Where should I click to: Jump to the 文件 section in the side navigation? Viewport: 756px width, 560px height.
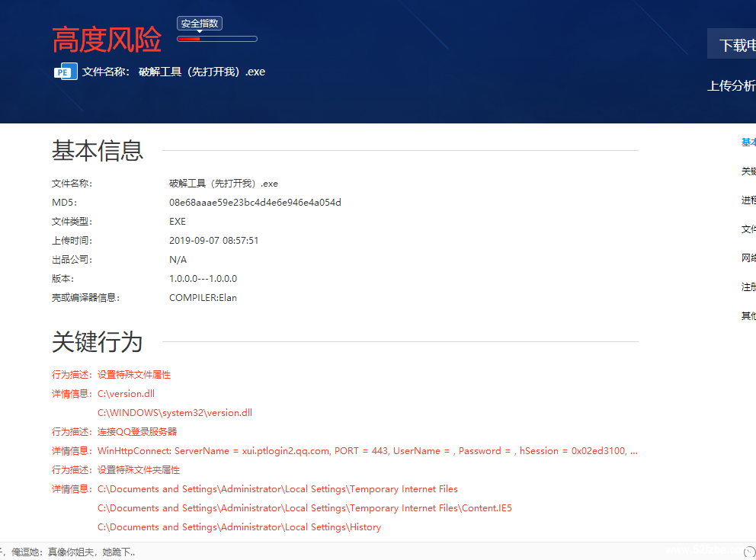[748, 229]
